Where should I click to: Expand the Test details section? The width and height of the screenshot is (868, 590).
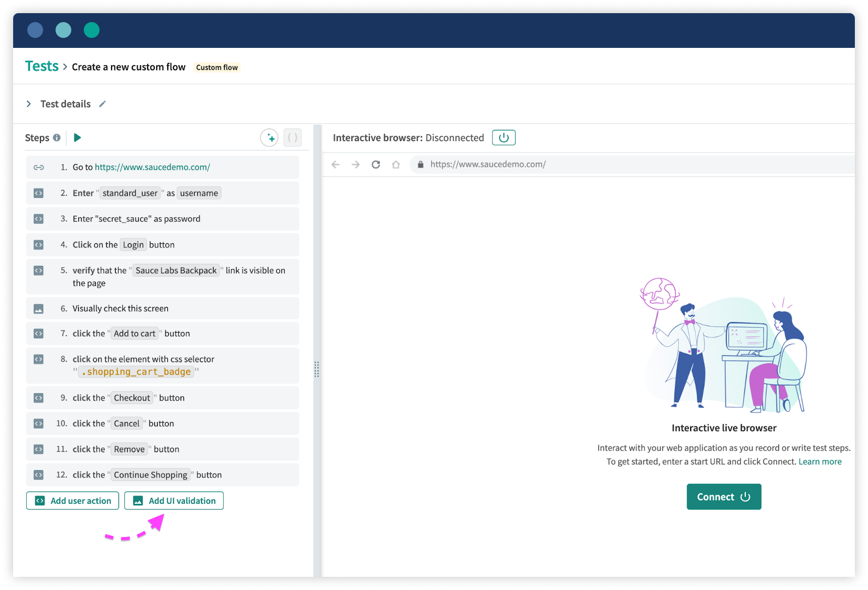coord(29,104)
